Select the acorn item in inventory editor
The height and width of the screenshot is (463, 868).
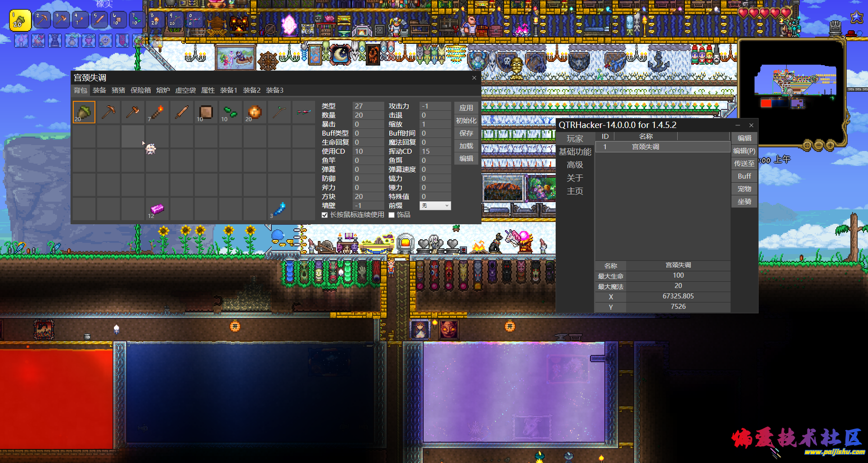point(84,112)
